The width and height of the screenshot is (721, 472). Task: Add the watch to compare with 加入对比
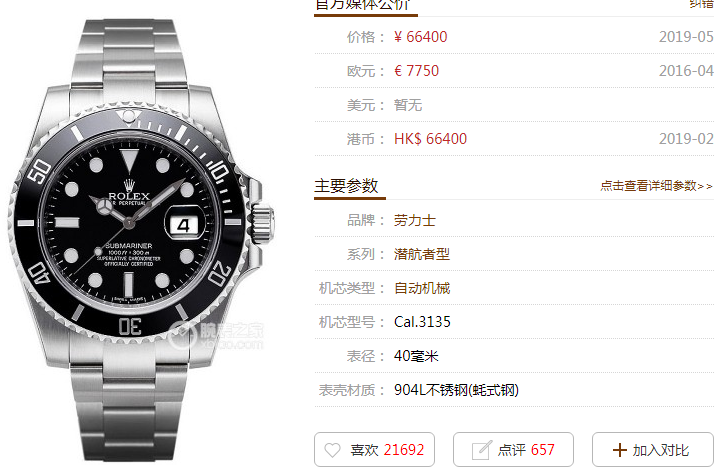coord(652,449)
